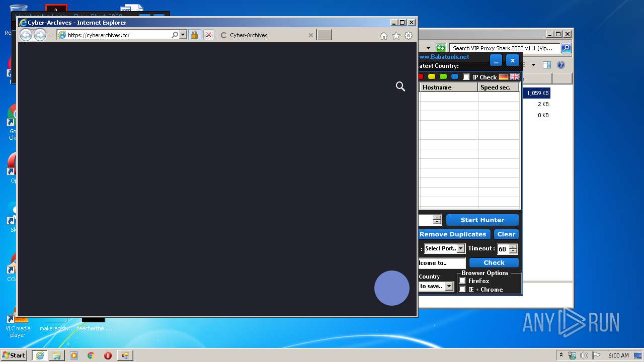
Task: Open Windows Explorer folder taskbar icon
Action: (57, 355)
